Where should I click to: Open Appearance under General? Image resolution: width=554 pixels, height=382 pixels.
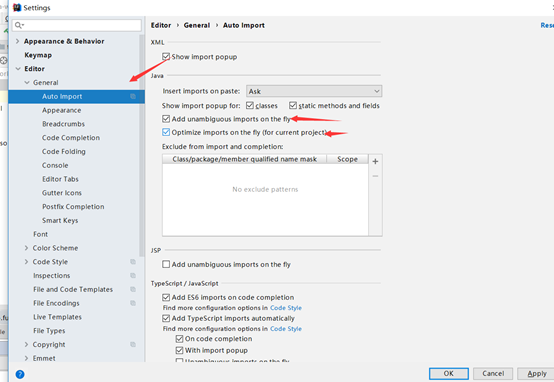pos(61,110)
